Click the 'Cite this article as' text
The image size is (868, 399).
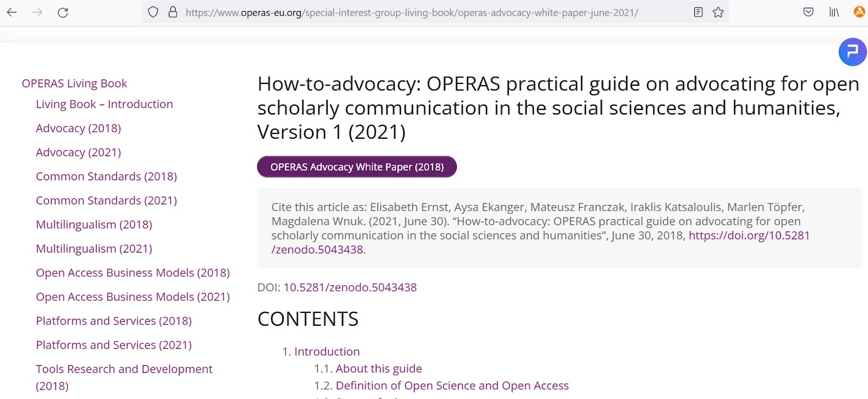click(319, 207)
